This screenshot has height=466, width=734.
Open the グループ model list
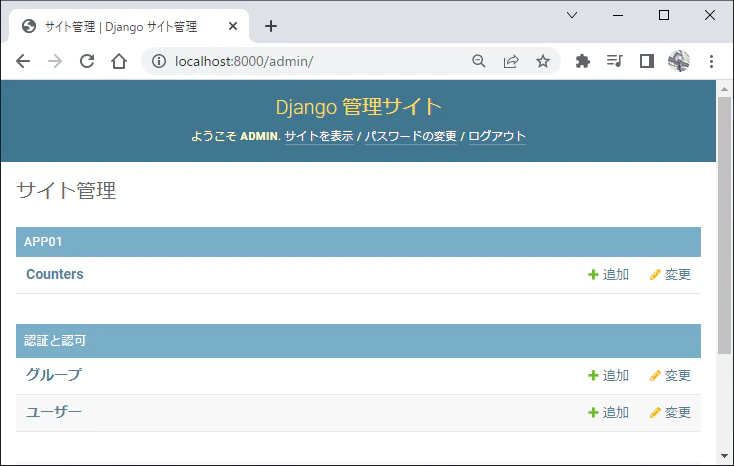53,375
